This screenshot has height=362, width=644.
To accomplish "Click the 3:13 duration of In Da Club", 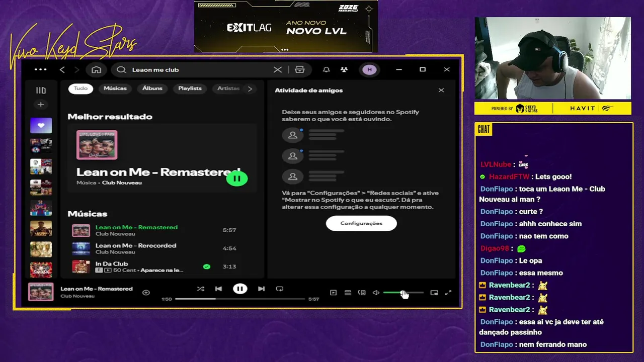I will point(229,266).
